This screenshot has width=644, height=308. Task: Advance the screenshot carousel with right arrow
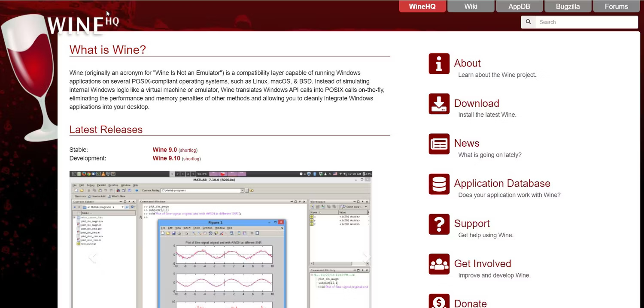[366, 257]
